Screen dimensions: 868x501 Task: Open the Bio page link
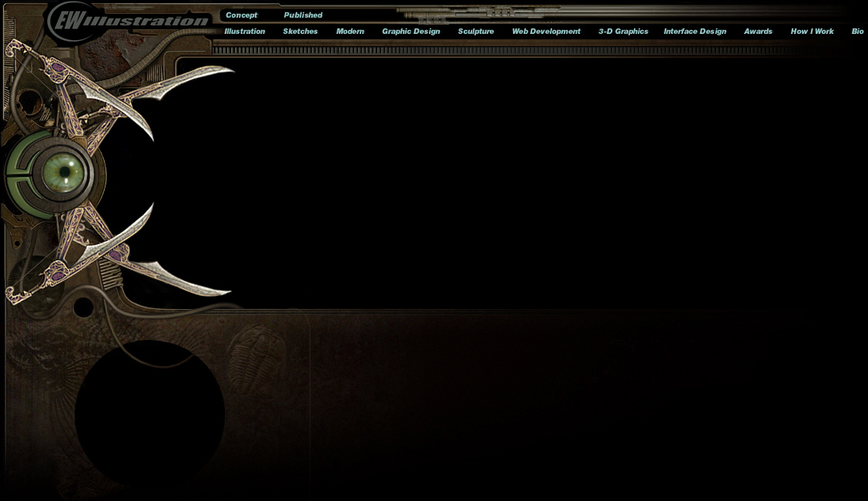pos(857,32)
